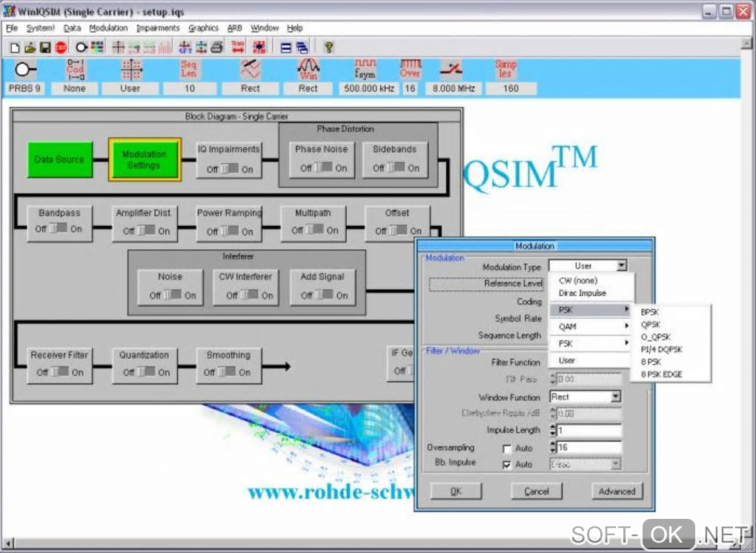Toggle the Receiver Filter Off/On switch

click(60, 371)
